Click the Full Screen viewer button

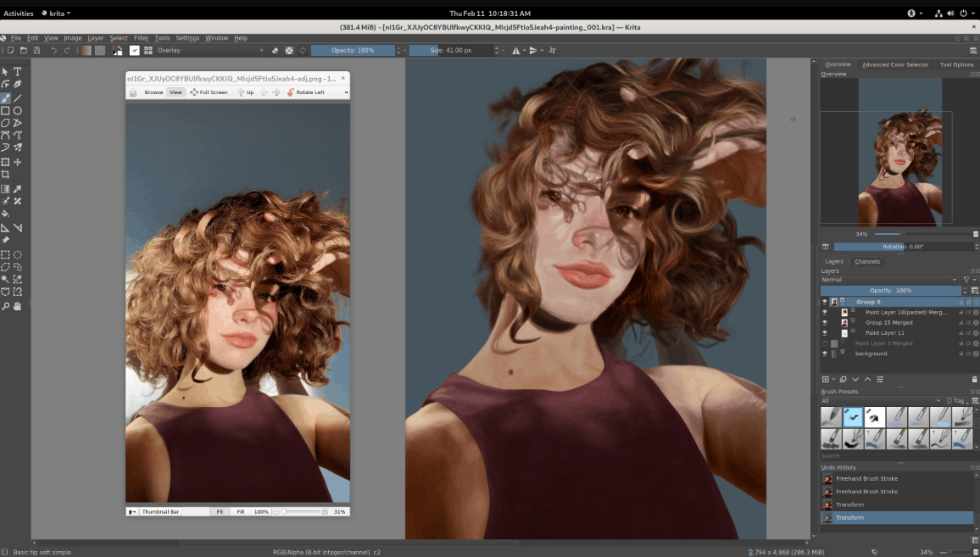coord(209,92)
